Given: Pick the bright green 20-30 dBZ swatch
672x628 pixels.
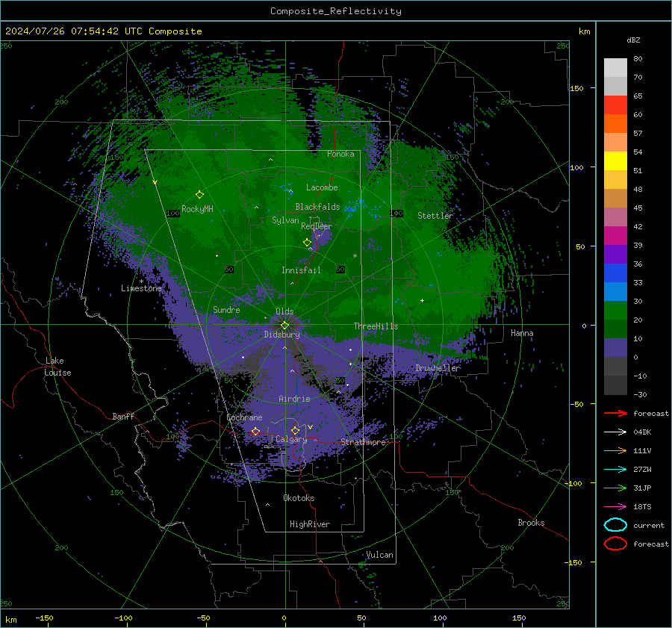Looking at the screenshot, I should [x=615, y=311].
